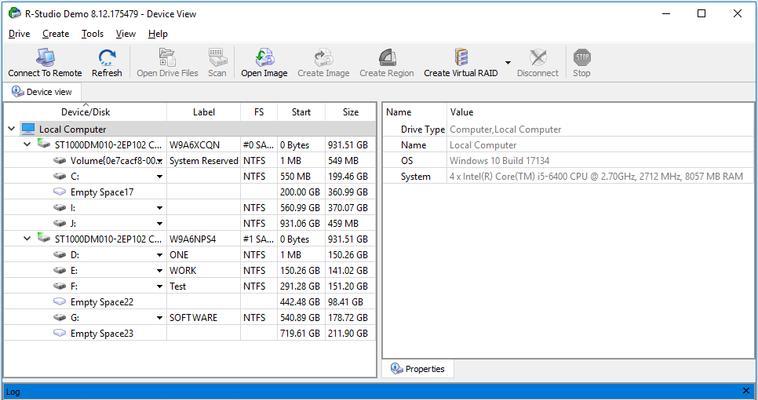Viewport: 758px width, 400px height.
Task: Click the R-Studio app icon in title bar
Action: tap(15, 14)
